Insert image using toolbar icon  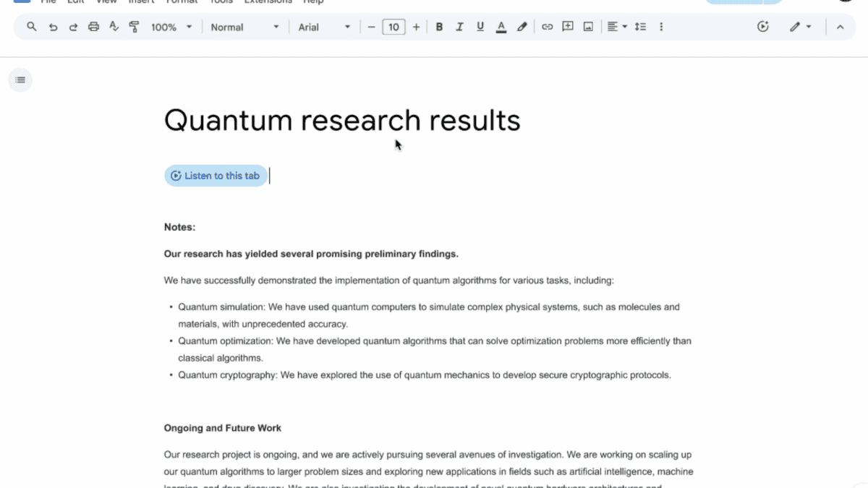(x=588, y=27)
